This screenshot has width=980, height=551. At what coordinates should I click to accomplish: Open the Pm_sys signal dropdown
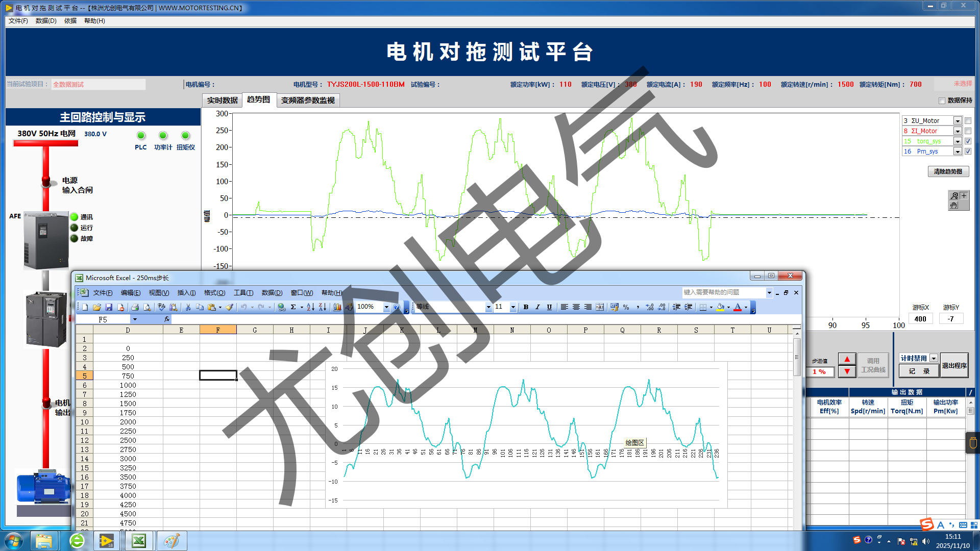[958, 152]
